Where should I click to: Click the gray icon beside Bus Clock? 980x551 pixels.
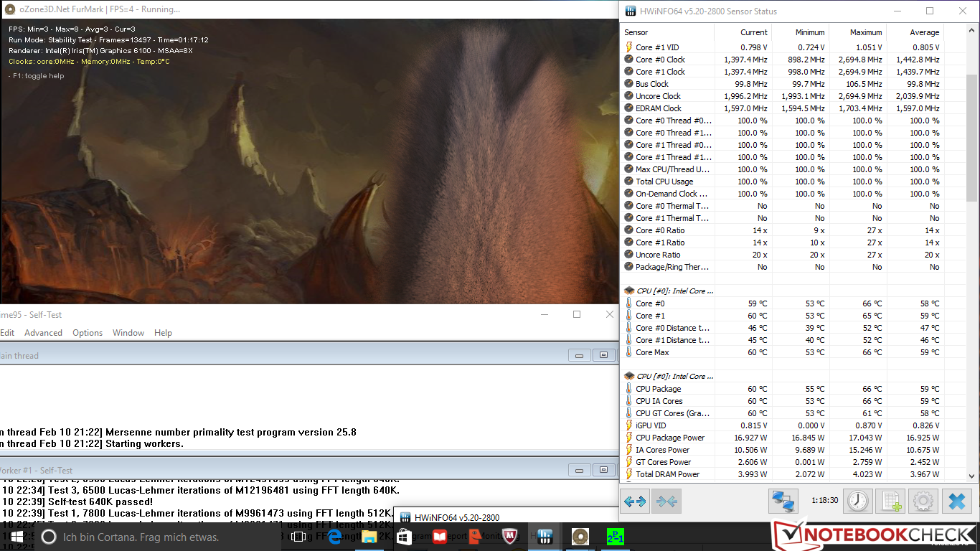coord(629,84)
